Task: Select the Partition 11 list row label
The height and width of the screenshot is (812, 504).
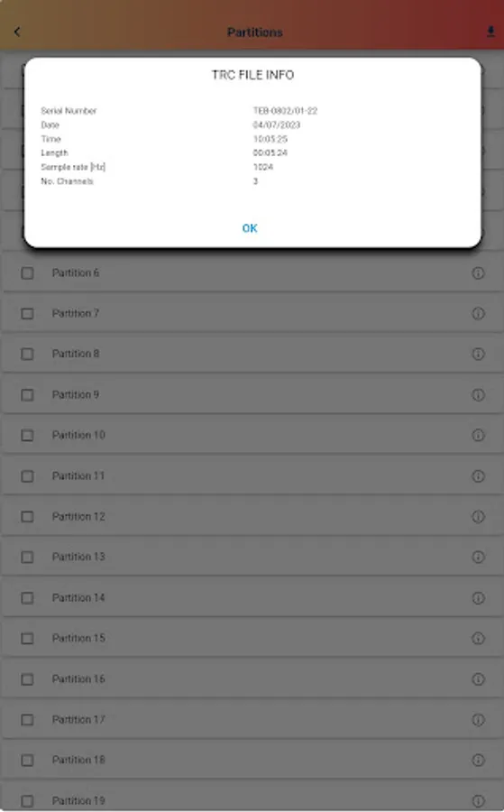Action: pyautogui.click(x=78, y=475)
